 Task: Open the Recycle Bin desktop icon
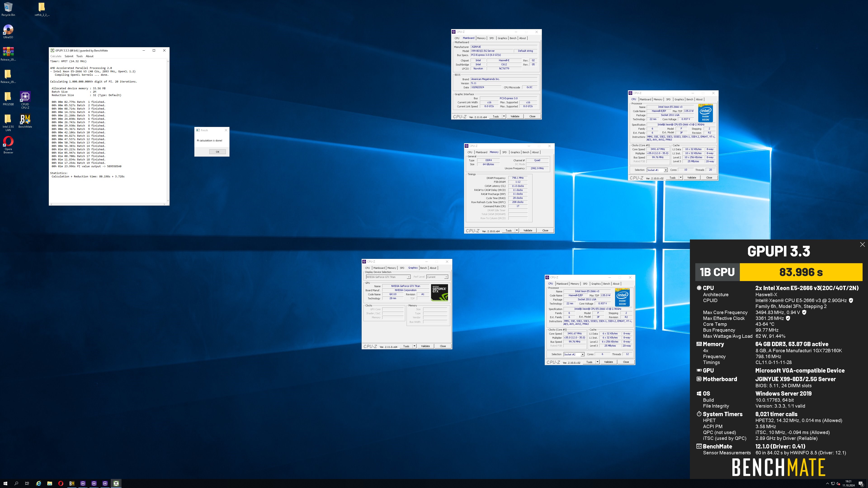pos(8,9)
